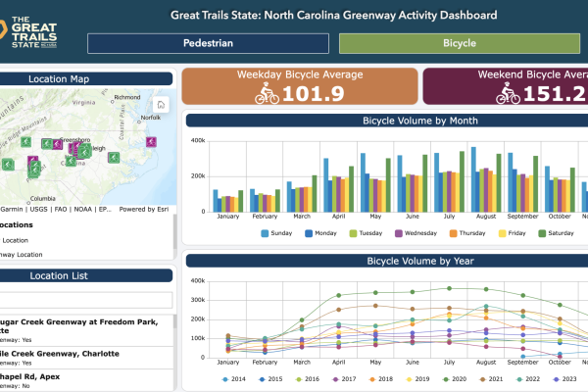
Task: Toggle the 2021 line in year legend
Action: tap(491, 379)
